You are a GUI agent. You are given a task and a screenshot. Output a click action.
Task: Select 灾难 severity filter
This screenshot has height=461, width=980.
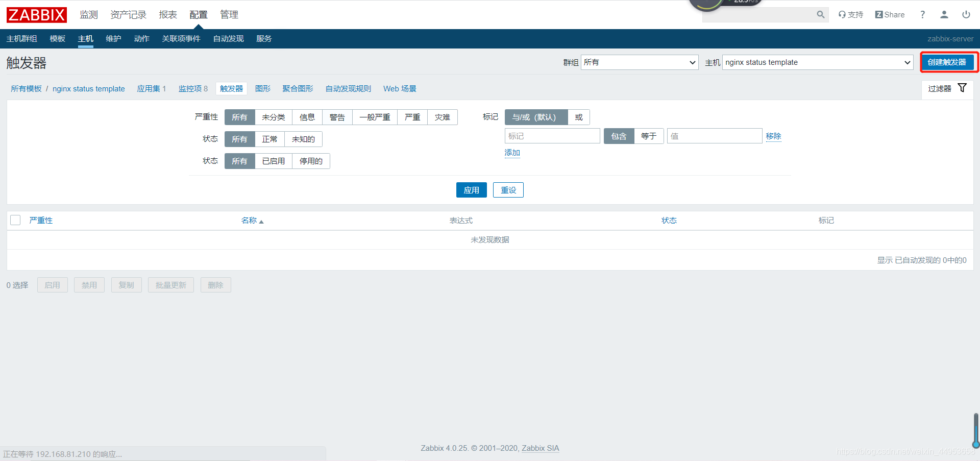point(443,117)
